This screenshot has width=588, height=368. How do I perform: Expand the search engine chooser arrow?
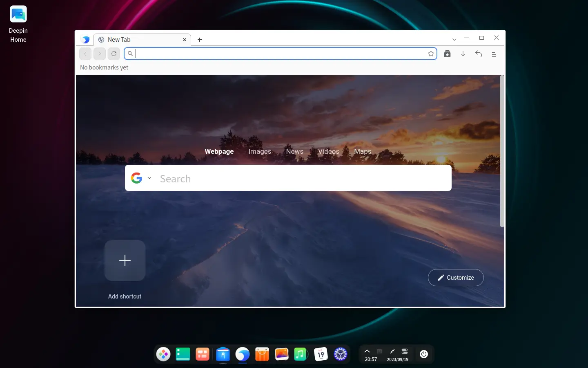(149, 178)
